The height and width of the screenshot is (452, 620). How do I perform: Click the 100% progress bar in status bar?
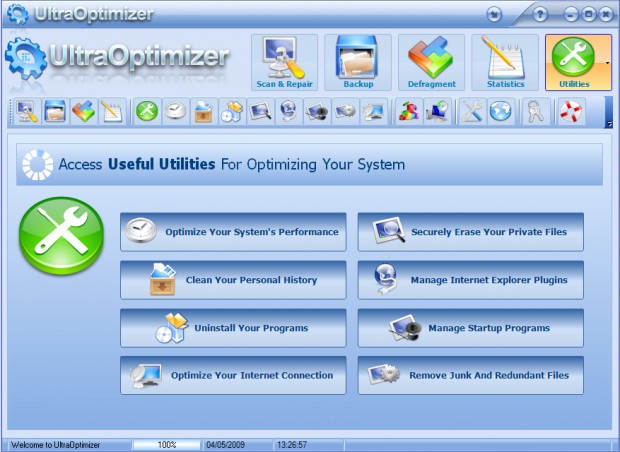tap(167, 445)
